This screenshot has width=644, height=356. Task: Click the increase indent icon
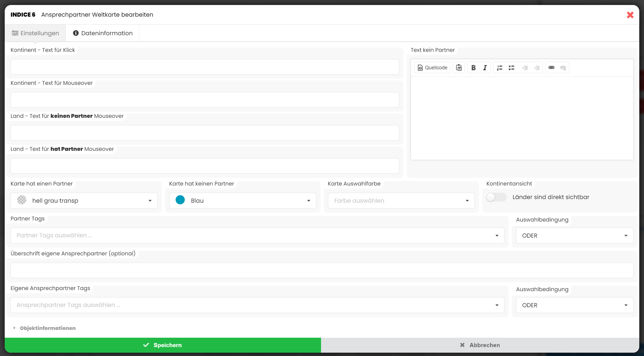pyautogui.click(x=537, y=68)
